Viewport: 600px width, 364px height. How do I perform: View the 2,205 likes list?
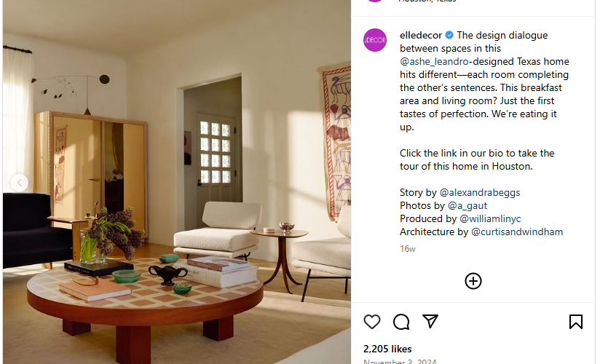coord(387,349)
